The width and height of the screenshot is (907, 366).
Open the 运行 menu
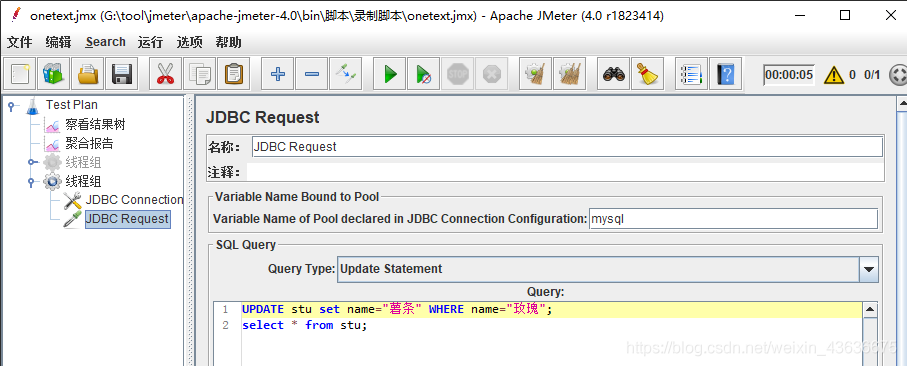coord(150,42)
